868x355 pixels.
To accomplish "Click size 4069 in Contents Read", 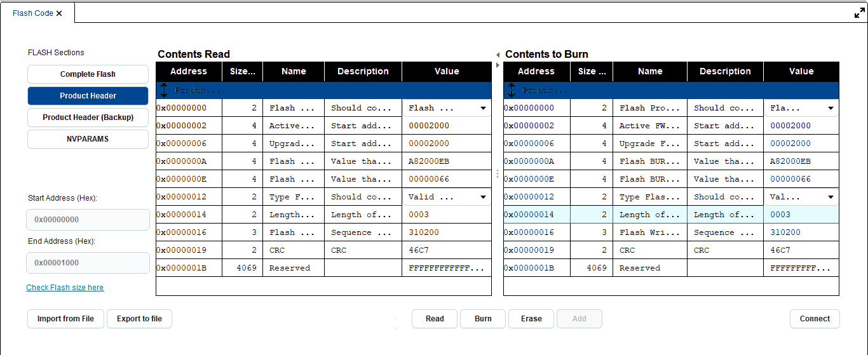I will tap(242, 268).
